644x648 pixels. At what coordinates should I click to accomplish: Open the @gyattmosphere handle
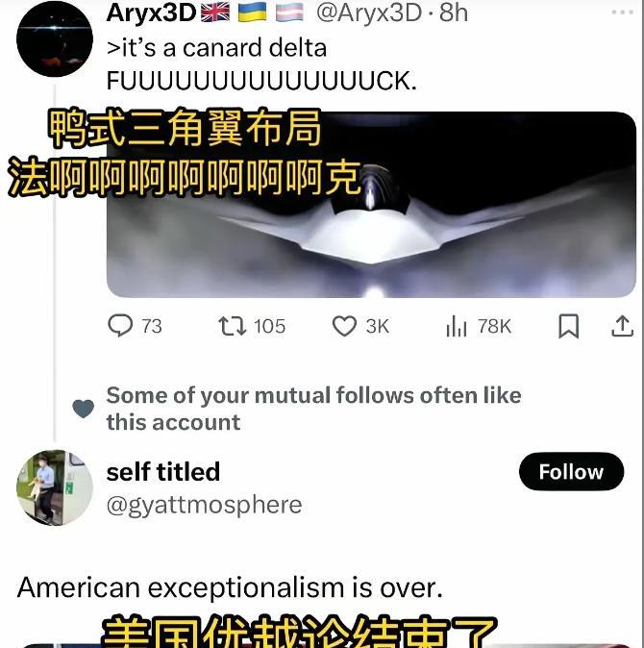click(204, 505)
